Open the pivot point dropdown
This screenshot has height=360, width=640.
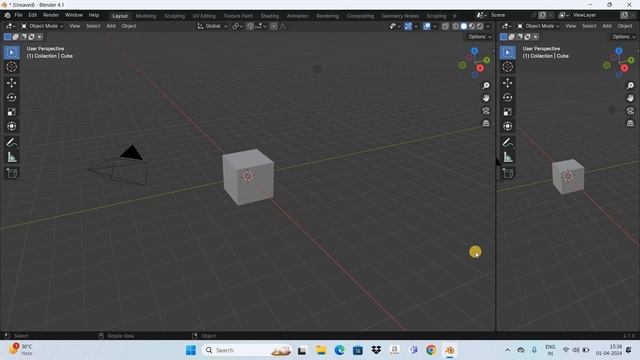(x=237, y=26)
